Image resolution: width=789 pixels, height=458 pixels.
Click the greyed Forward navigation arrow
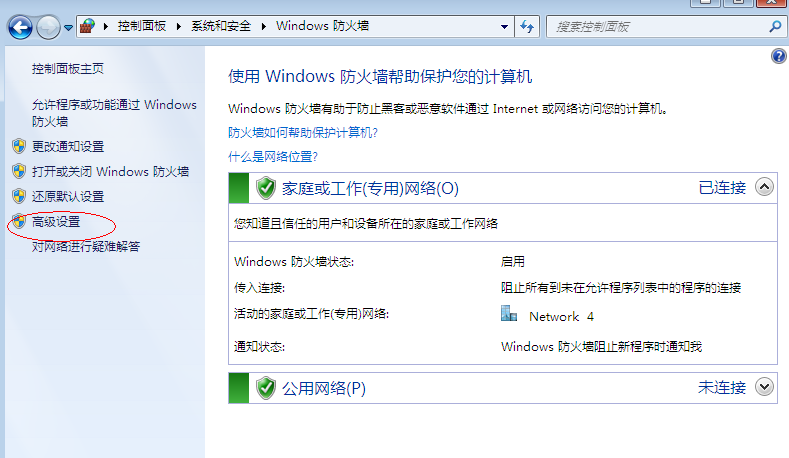(48, 27)
